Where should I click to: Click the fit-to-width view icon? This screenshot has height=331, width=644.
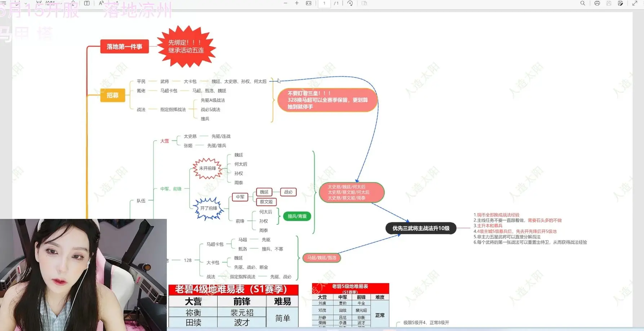click(x=308, y=3)
